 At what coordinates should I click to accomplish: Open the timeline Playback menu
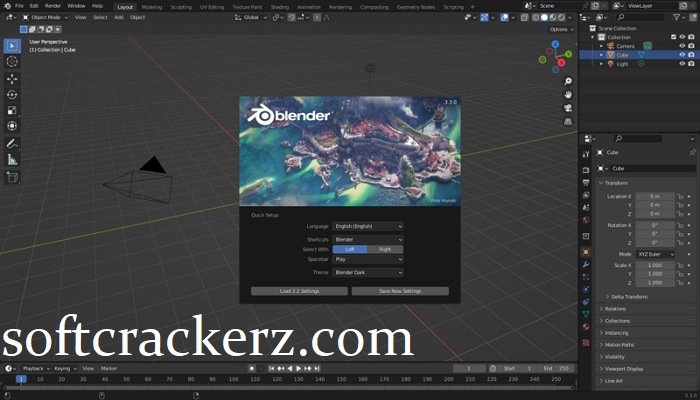tap(36, 369)
